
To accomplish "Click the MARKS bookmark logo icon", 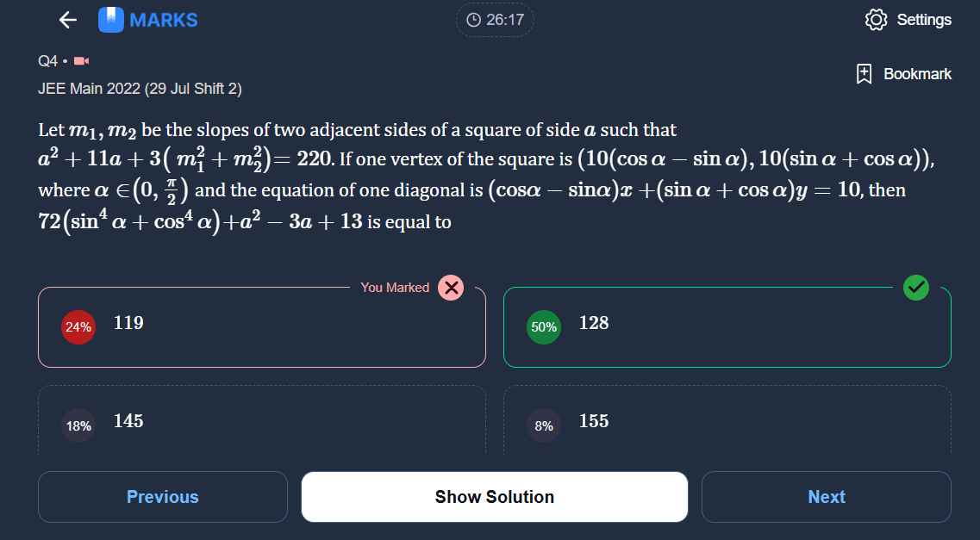I will point(111,20).
